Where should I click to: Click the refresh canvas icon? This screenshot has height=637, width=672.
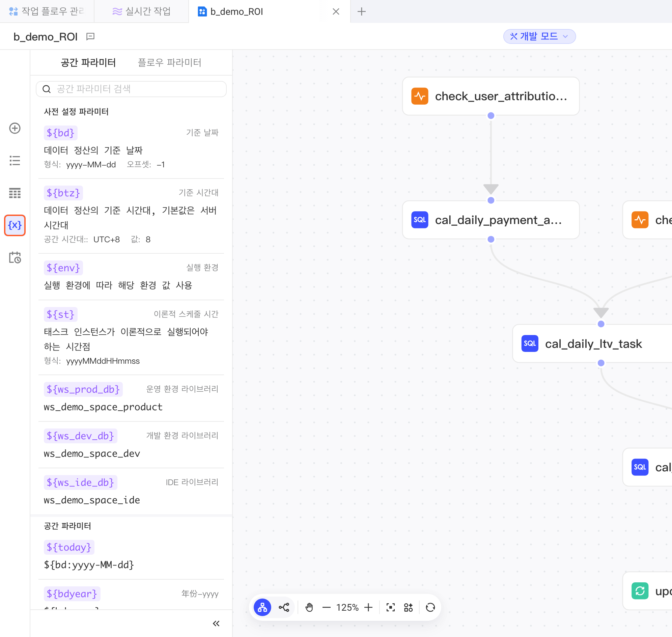(430, 607)
